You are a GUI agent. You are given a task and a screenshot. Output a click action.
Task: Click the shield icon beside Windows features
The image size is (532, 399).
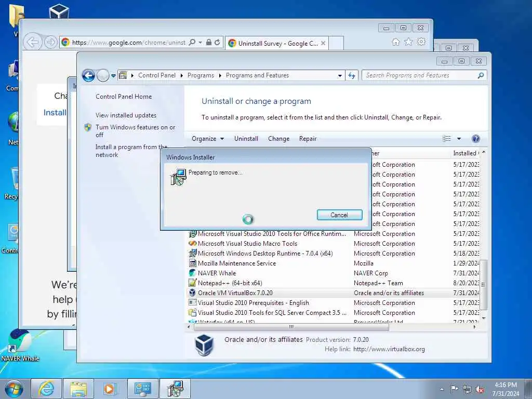[x=88, y=127]
